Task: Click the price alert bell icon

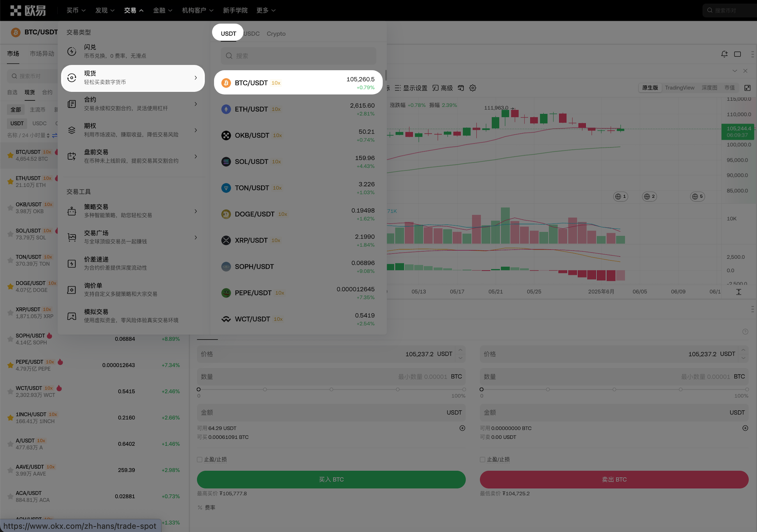Action: pyautogui.click(x=724, y=54)
